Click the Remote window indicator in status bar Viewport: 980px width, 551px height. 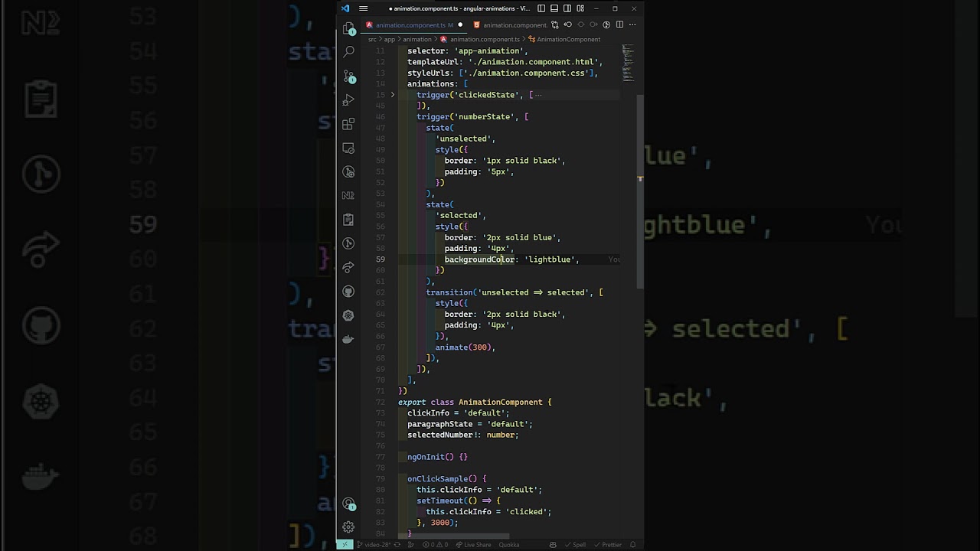click(345, 545)
